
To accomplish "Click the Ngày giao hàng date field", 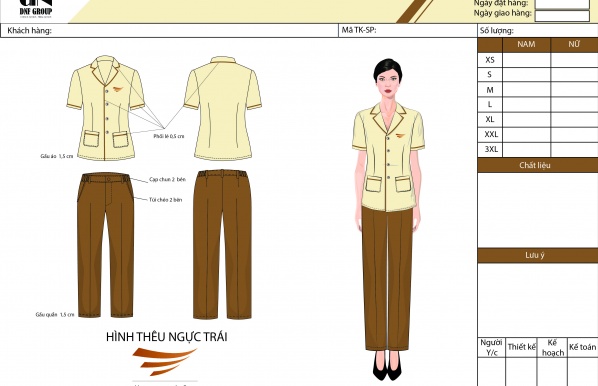I will point(562,15).
